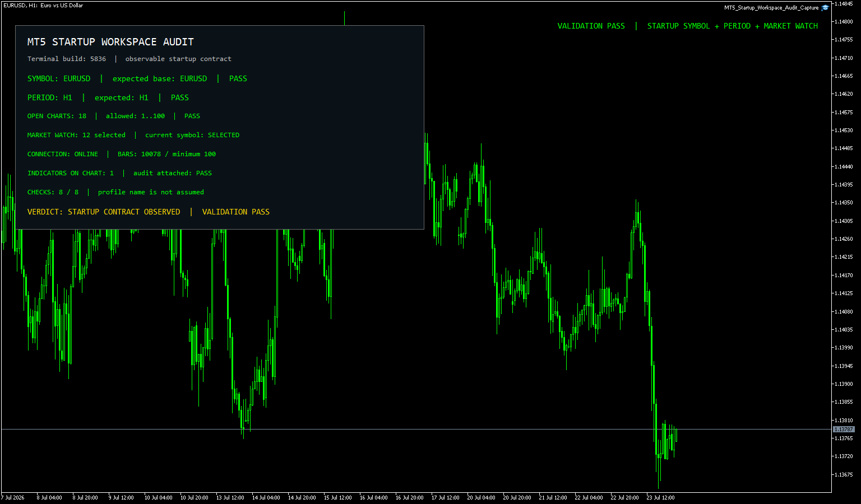The width and height of the screenshot is (861, 504).
Task: Click the 21 Jul 12:00 time axis label
Action: 553,498
